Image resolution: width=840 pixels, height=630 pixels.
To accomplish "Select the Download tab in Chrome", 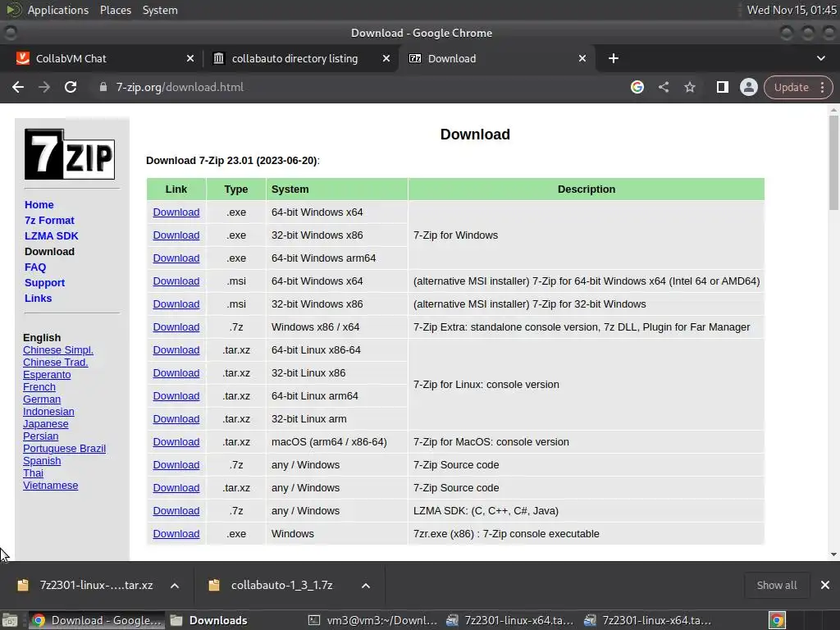I will 495,58.
